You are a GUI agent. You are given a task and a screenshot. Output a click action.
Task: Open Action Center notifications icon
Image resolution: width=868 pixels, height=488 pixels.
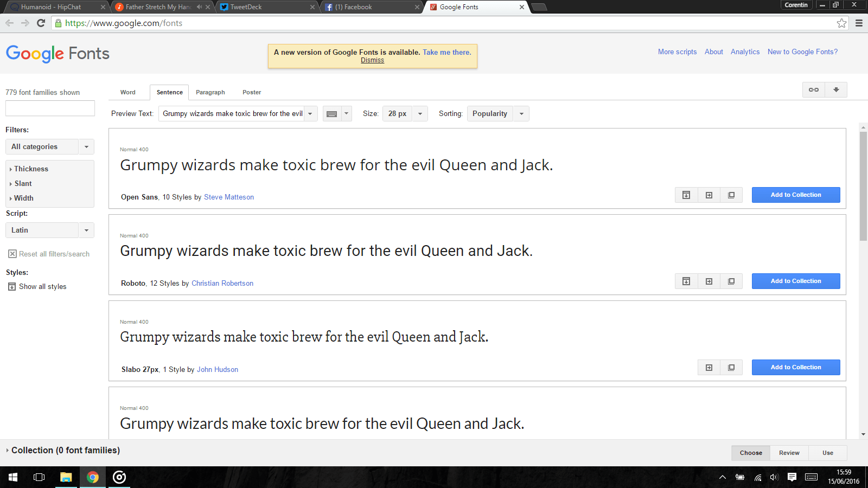(x=792, y=477)
